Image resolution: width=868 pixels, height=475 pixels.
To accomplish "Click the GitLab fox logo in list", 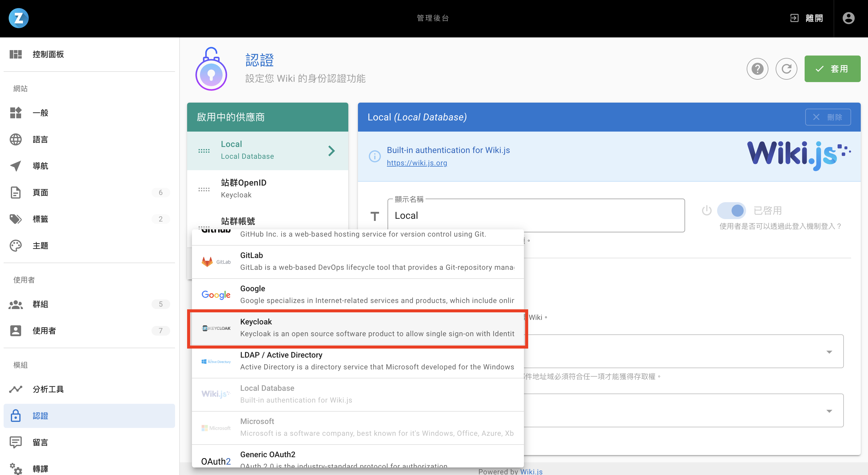I will pyautogui.click(x=207, y=262).
